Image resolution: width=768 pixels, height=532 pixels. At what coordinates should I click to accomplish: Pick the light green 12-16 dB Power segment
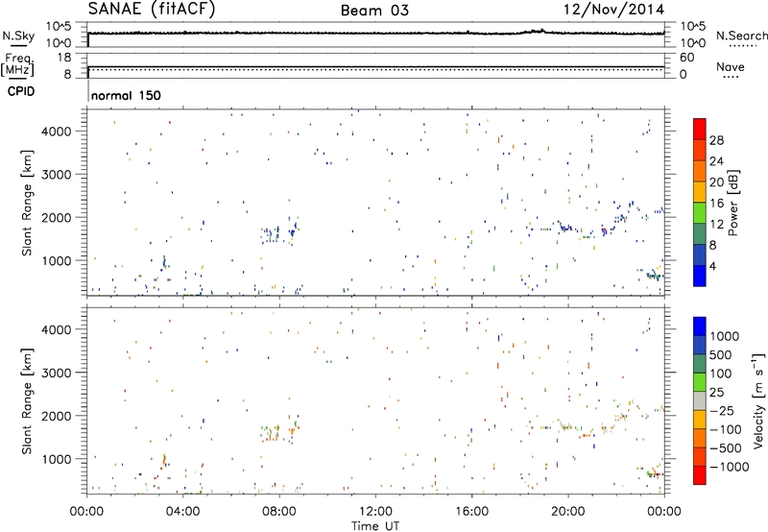pos(700,212)
